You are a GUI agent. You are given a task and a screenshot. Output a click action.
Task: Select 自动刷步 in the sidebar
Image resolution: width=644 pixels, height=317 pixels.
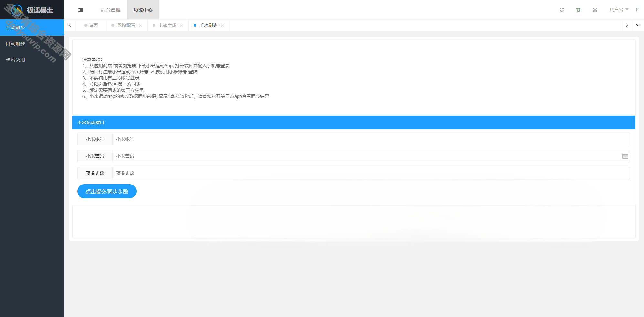(x=32, y=44)
